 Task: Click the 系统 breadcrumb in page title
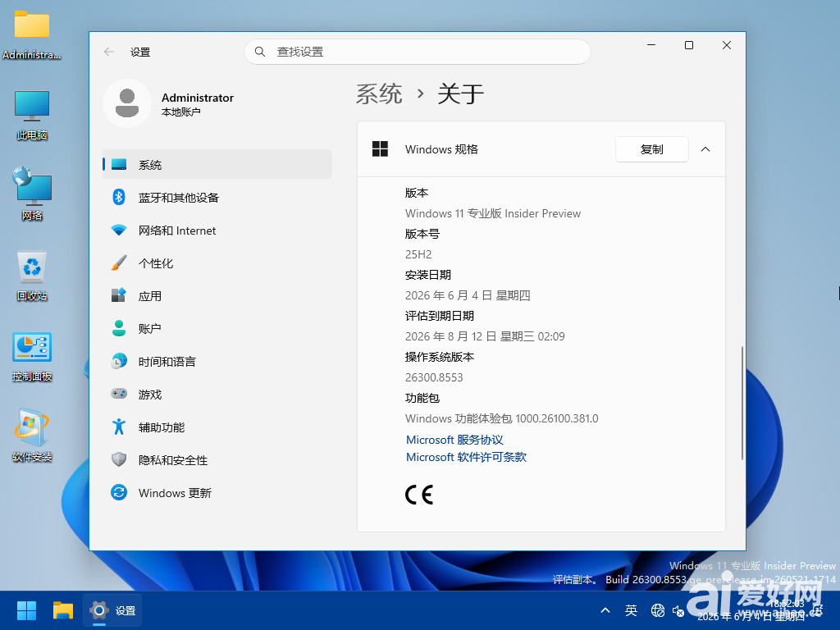click(379, 94)
